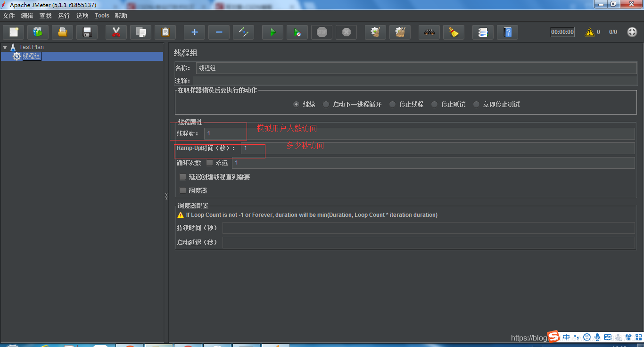The width and height of the screenshot is (644, 347).
Task: Collapse all nodes with the minus icon
Action: (x=219, y=32)
